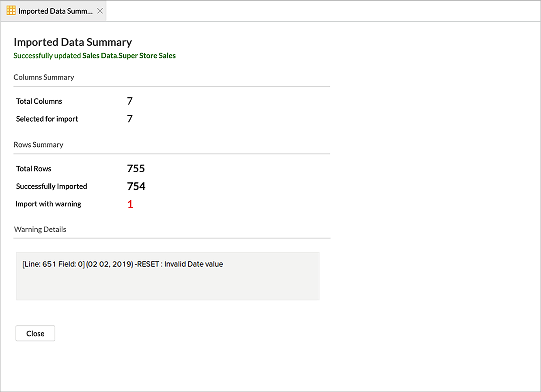The width and height of the screenshot is (541, 392).
Task: Click the Selected for import value 7
Action: (130, 119)
